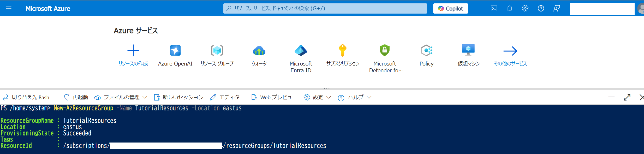Click the account name field in header
The width and height of the screenshot is (644, 154).
[x=602, y=9]
